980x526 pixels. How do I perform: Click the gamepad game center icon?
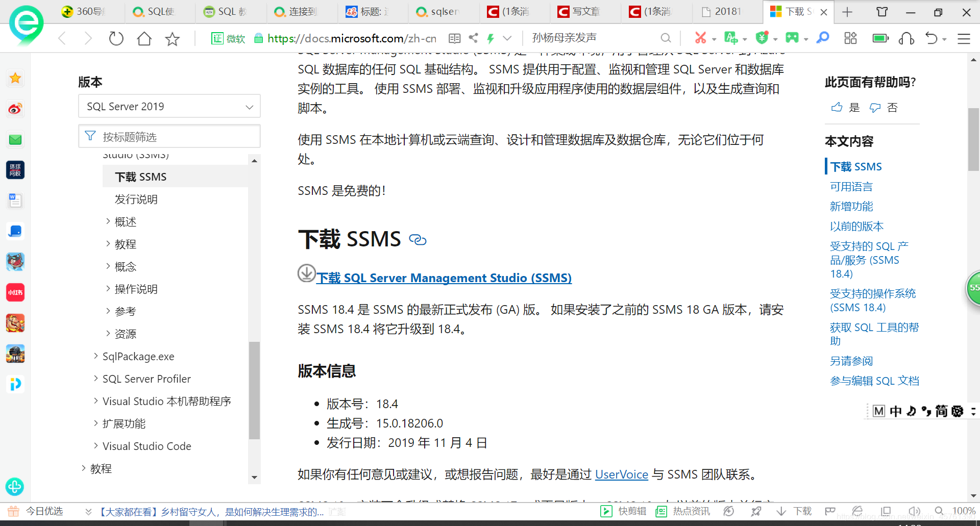point(792,38)
